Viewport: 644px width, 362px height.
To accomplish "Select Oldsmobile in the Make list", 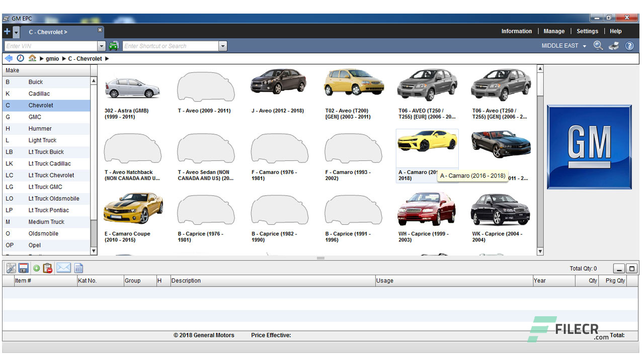I will click(x=46, y=234).
